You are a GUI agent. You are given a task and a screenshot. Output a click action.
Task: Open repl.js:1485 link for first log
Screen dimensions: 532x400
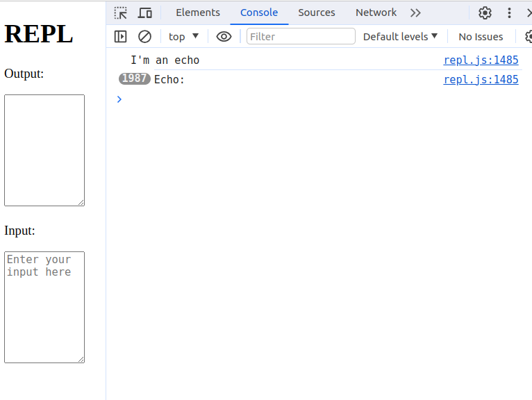click(481, 60)
